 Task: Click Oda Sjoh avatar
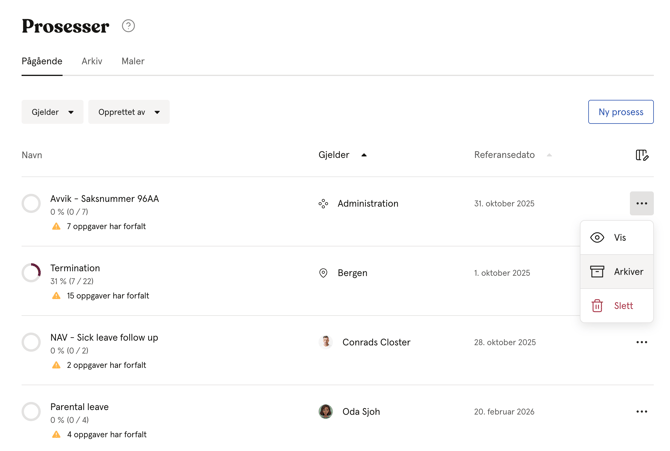[x=326, y=412]
